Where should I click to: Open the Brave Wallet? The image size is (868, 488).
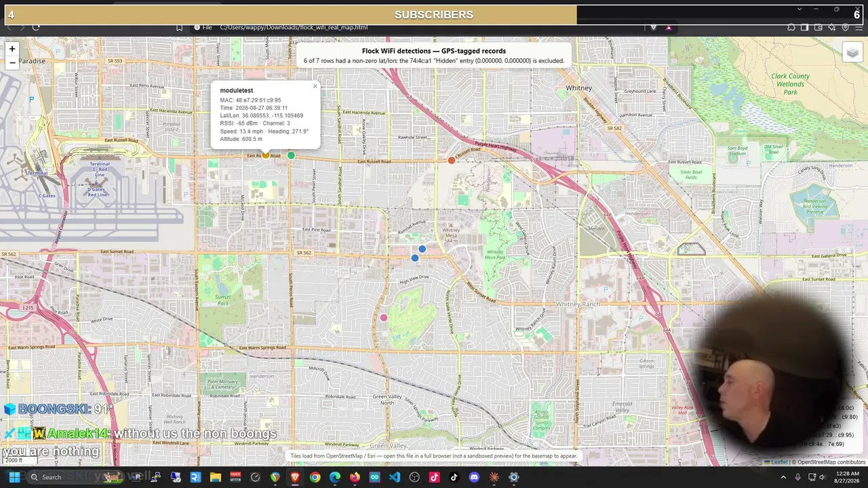tap(818, 27)
